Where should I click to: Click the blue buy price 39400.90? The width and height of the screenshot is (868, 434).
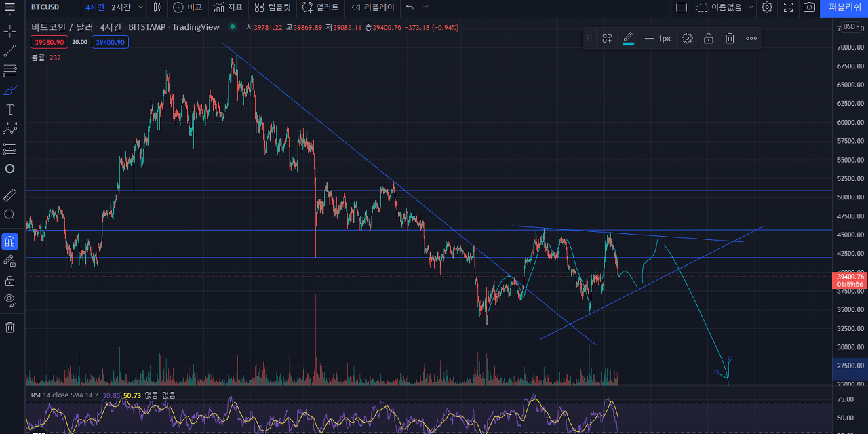coord(110,42)
